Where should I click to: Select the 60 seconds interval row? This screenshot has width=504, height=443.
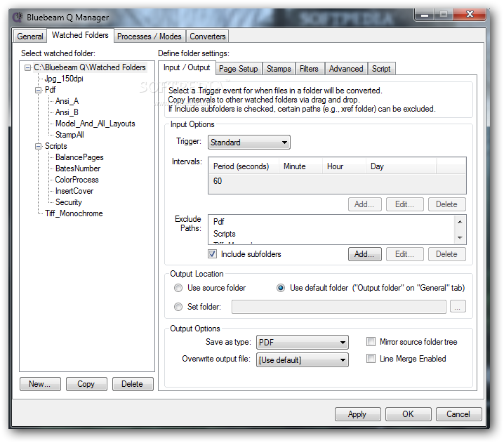point(337,181)
